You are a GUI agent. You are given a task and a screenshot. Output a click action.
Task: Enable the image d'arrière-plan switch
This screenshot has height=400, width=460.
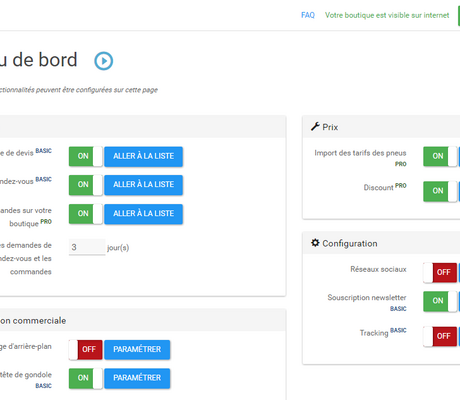click(x=86, y=350)
